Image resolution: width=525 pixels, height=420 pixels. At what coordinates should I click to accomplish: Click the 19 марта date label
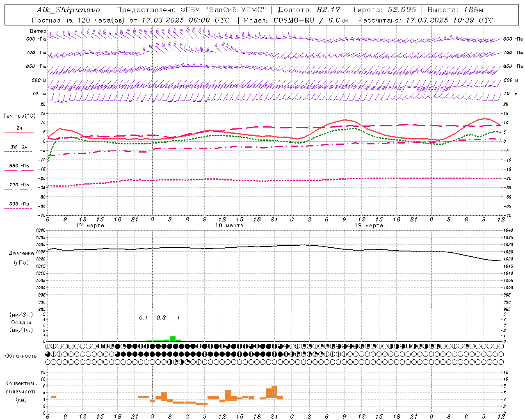point(369,226)
